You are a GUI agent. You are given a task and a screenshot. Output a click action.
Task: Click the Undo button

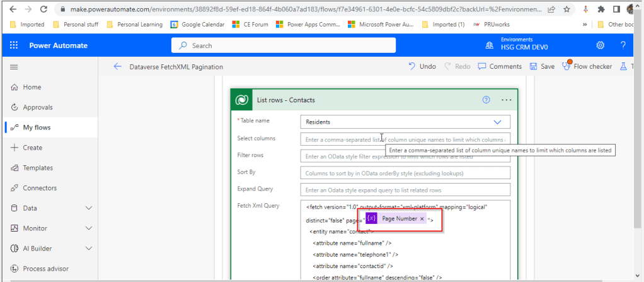pyautogui.click(x=422, y=66)
